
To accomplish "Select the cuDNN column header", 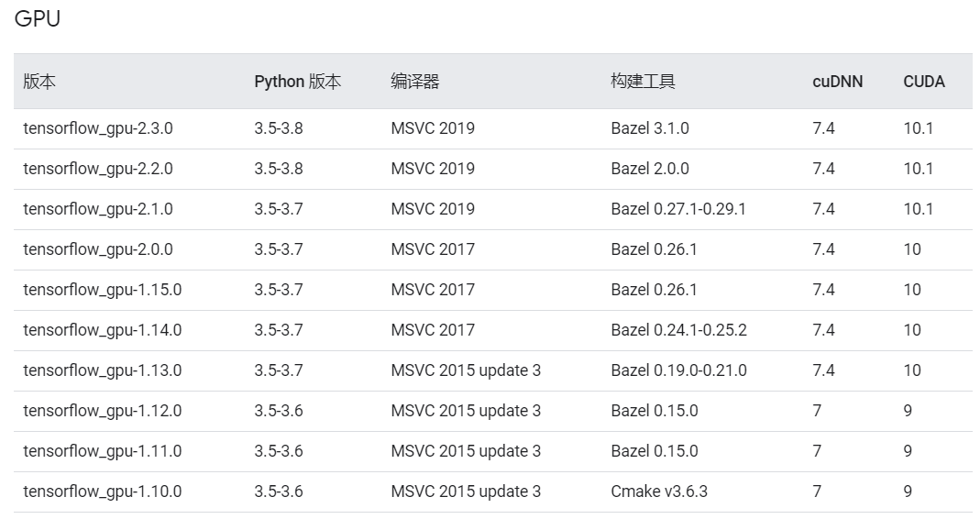I will click(837, 82).
